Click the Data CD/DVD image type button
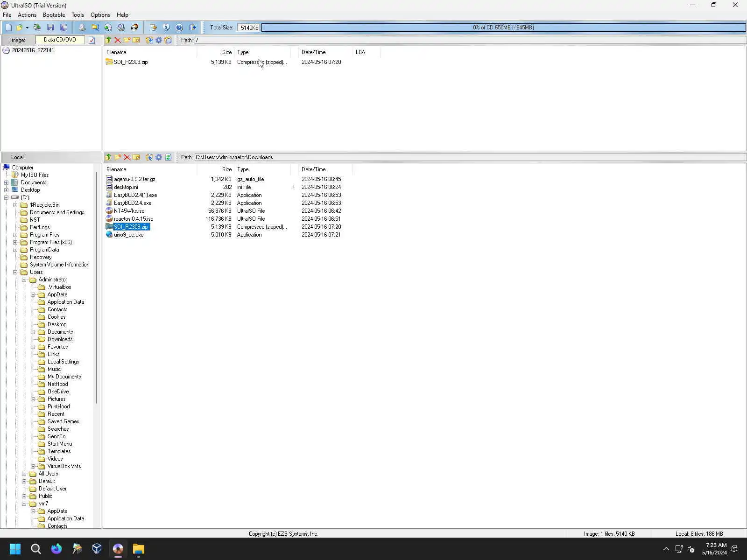747x560 pixels. [x=60, y=40]
